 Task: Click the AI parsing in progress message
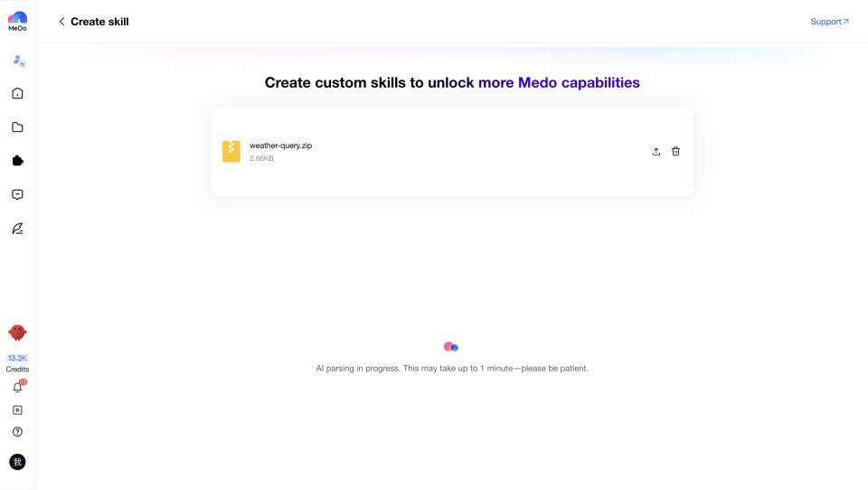(x=452, y=368)
